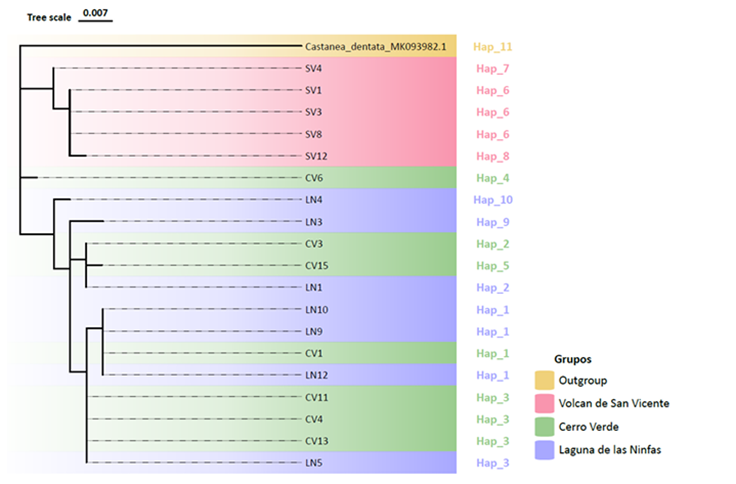Click the tree scale bar under 0.007
The height and width of the screenshot is (484, 736).
(x=96, y=23)
